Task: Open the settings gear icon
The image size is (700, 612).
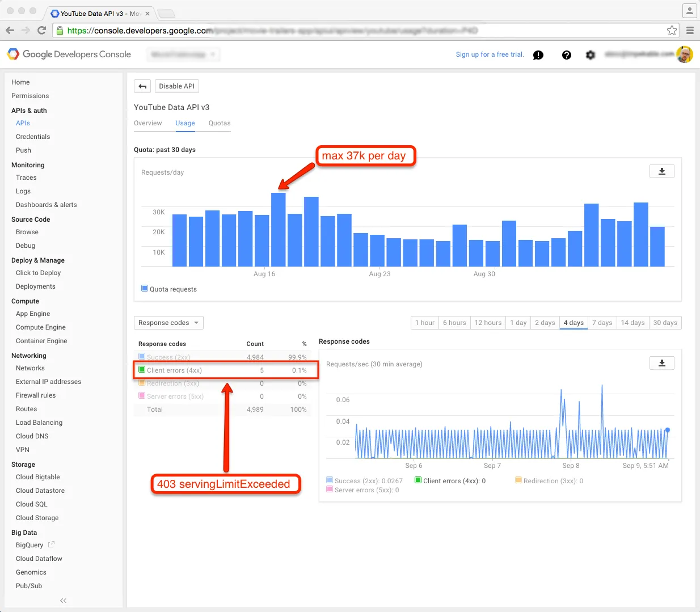Action: tap(591, 55)
